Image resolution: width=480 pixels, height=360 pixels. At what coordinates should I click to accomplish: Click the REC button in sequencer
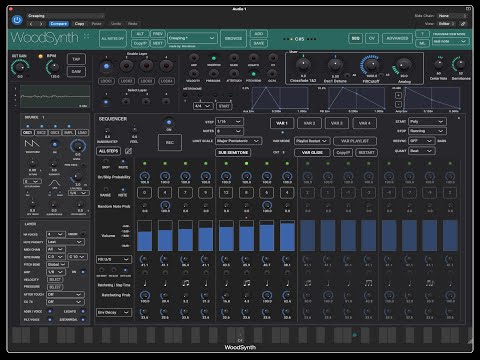pos(170,142)
